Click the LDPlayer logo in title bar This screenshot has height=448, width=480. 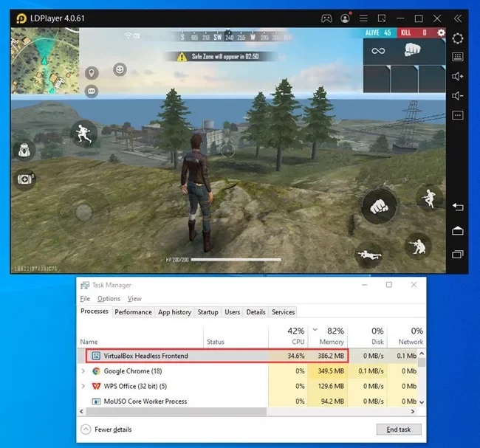[21, 18]
